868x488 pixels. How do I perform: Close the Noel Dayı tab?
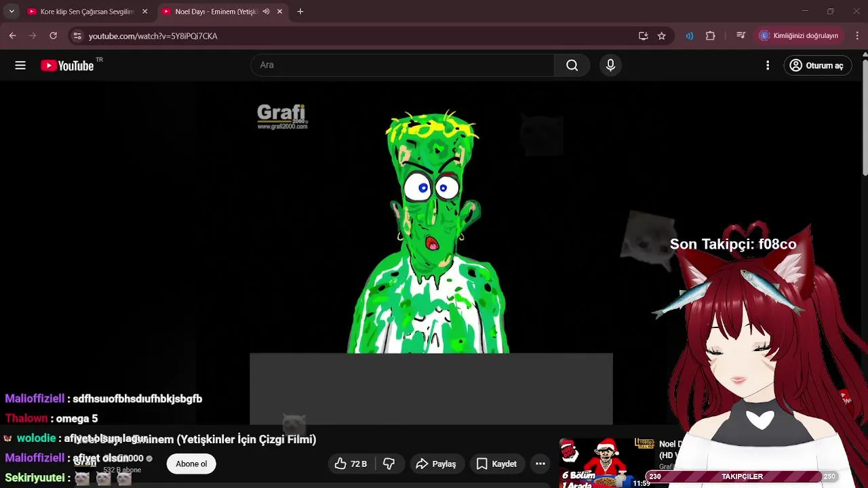click(x=279, y=12)
